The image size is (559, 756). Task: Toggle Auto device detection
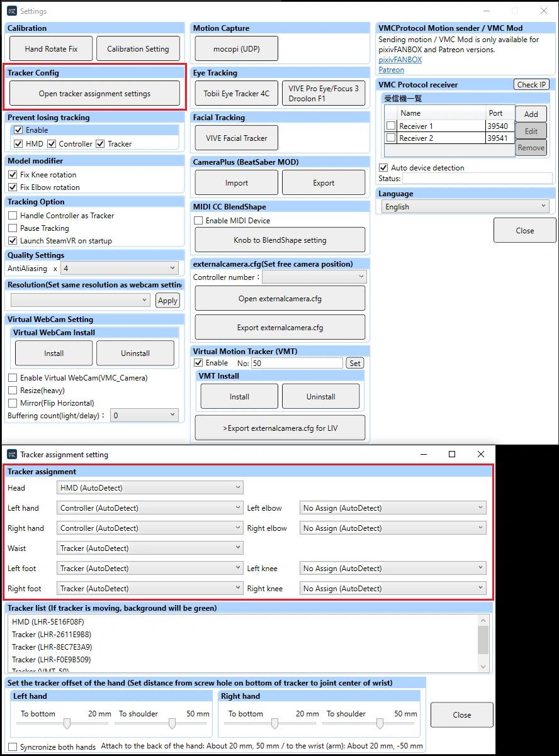click(383, 167)
